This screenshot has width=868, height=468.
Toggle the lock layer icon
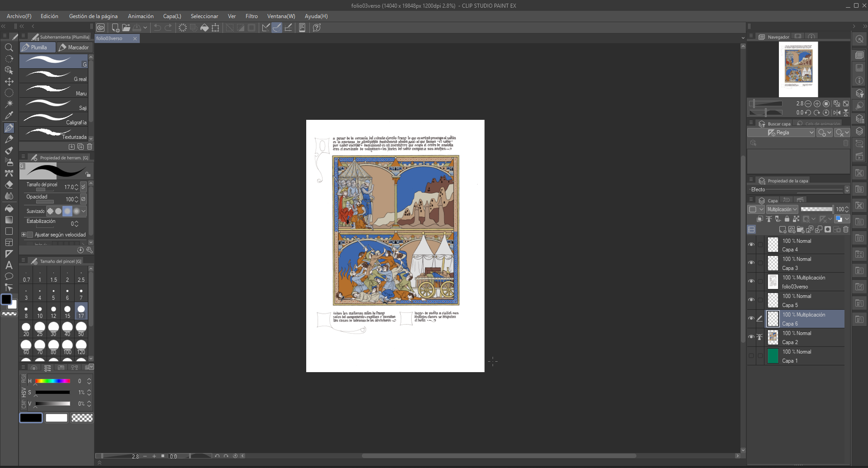(787, 219)
